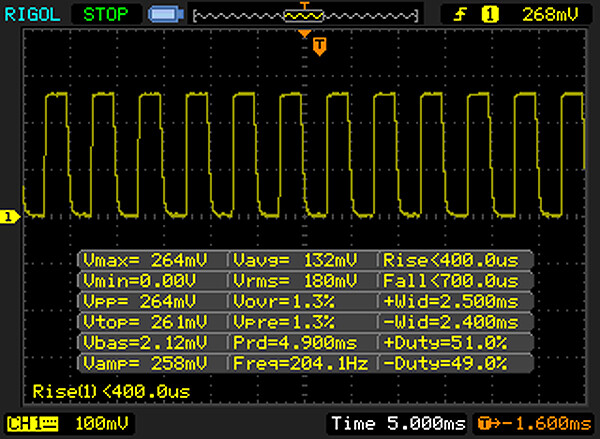Click the battery icon in top bar

pyautogui.click(x=163, y=14)
